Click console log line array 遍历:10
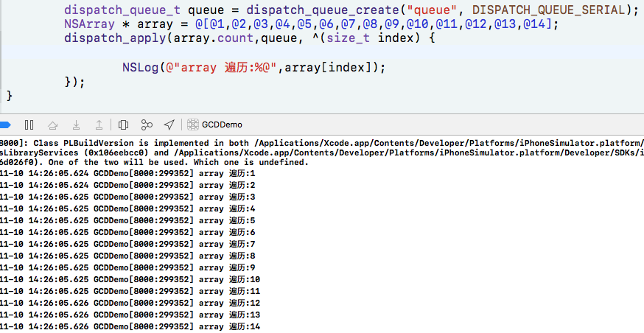 (x=130, y=280)
